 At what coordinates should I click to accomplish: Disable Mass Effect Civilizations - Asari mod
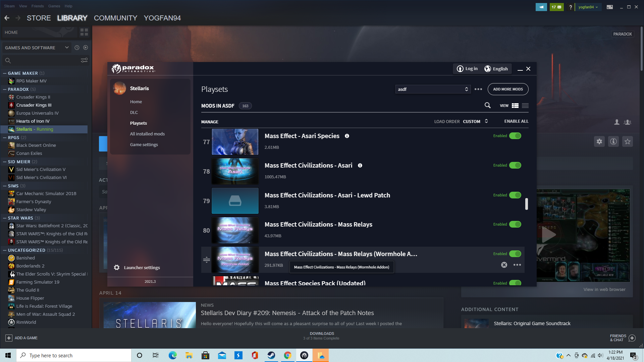point(515,165)
